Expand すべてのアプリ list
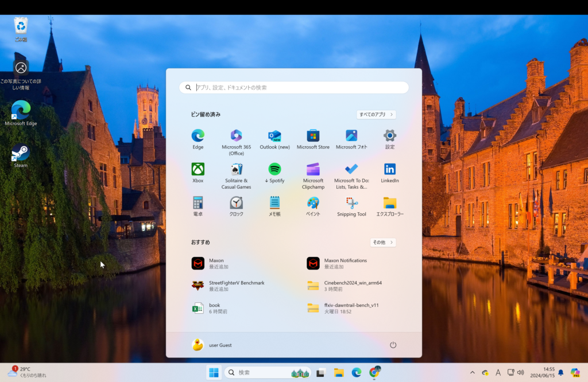This screenshot has height=382, width=588. [x=376, y=115]
